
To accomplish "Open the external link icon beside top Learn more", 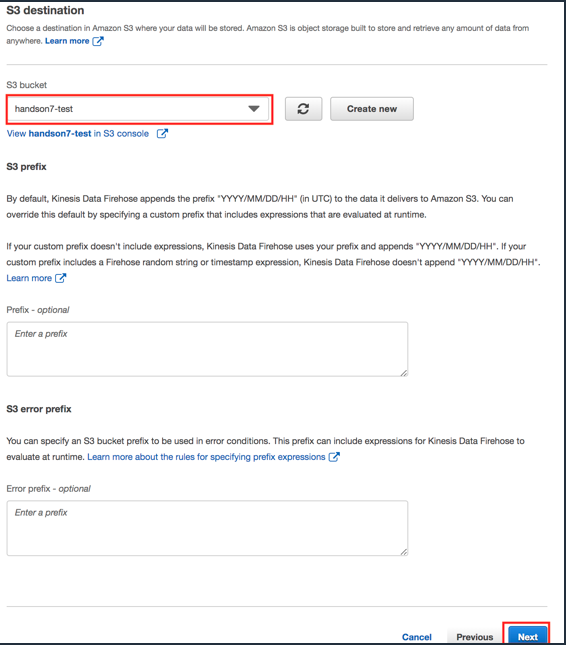I will (x=98, y=41).
